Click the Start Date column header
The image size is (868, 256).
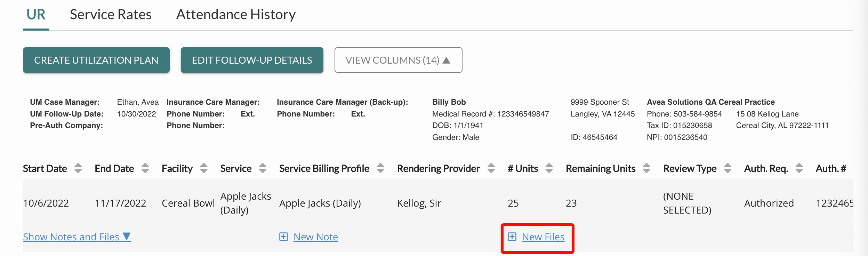[45, 169]
